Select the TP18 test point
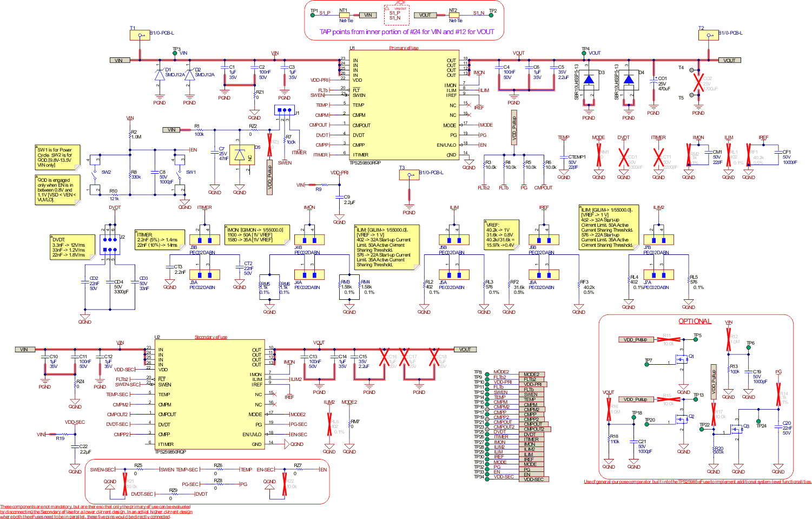Image resolution: width=812 pixels, height=519 pixels. click(634, 418)
